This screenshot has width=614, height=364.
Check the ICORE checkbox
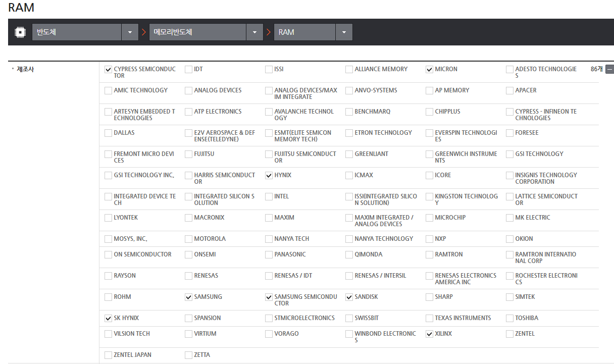pyautogui.click(x=429, y=175)
